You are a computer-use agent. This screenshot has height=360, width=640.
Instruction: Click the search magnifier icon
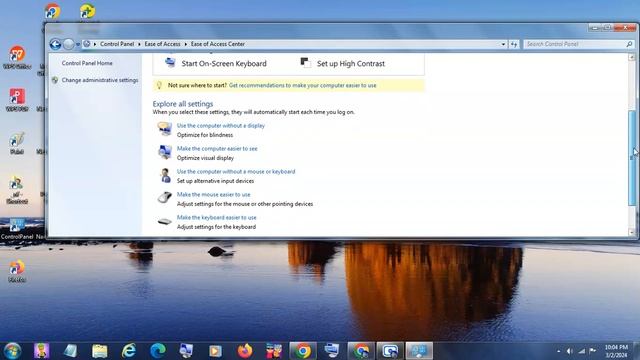(629, 44)
